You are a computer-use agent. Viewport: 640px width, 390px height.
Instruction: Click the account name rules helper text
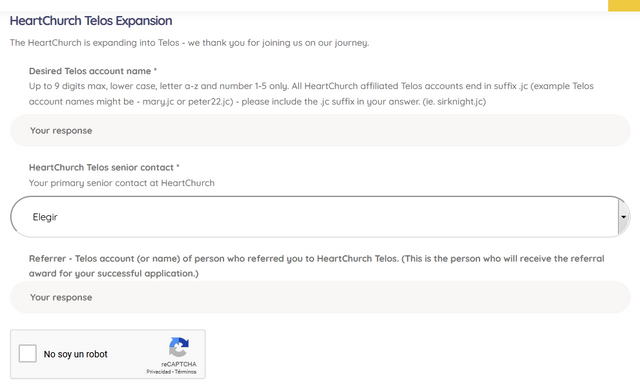click(x=311, y=94)
